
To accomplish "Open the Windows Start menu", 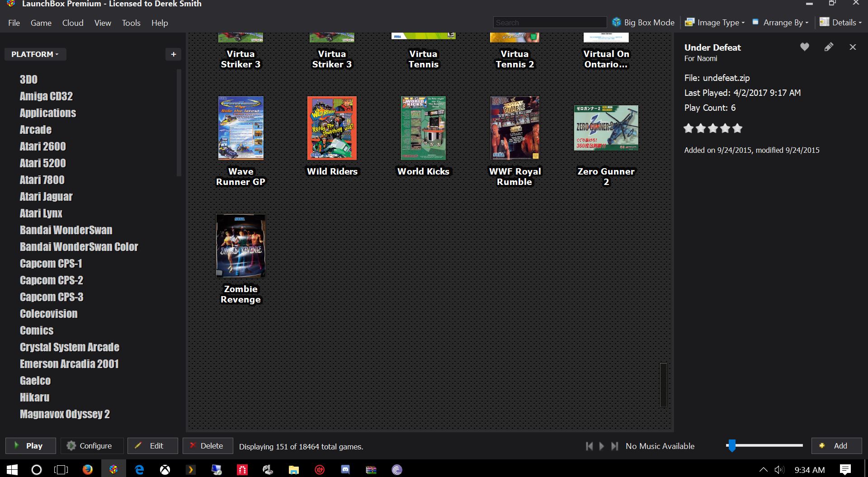I will (12, 469).
